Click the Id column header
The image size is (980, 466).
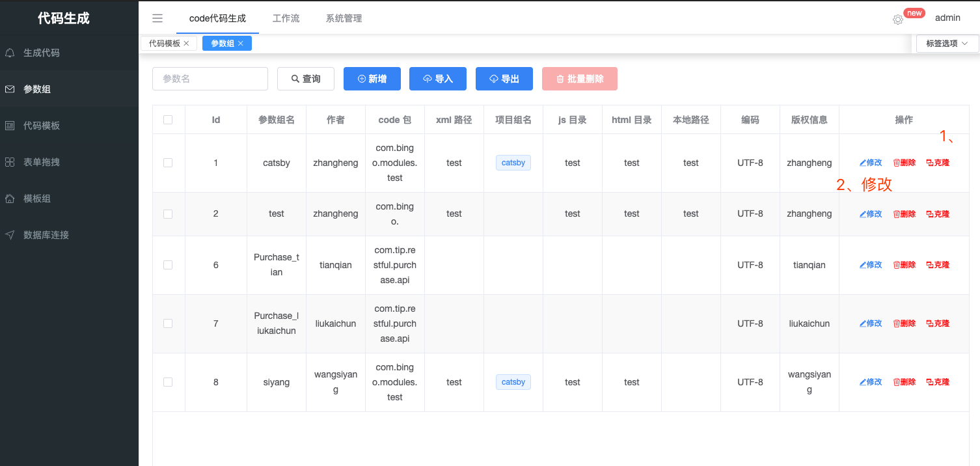[x=216, y=120]
